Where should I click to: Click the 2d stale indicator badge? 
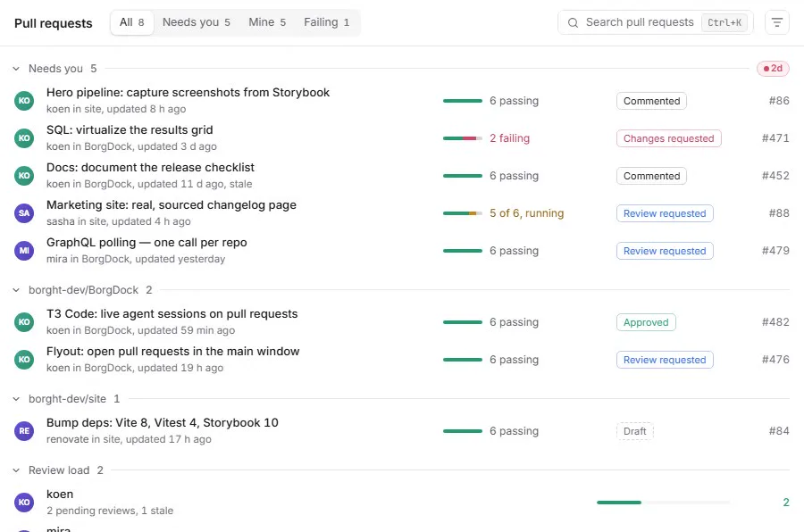773,68
